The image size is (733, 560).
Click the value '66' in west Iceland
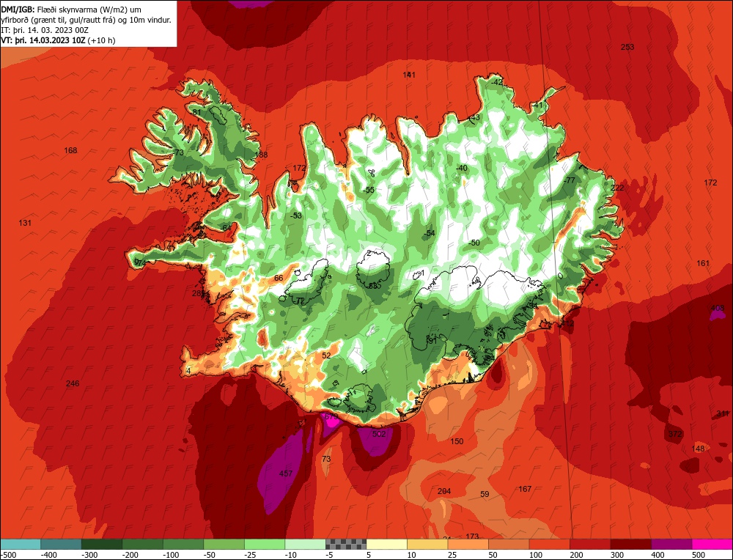pos(279,278)
